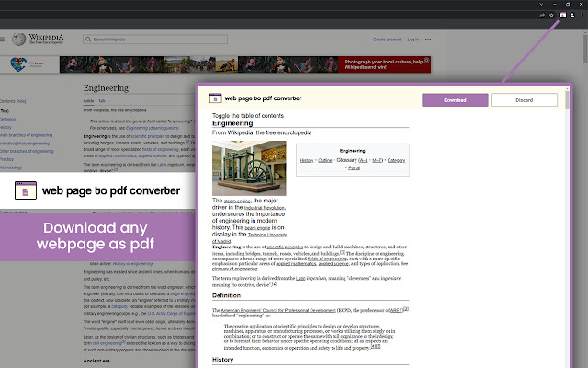The height and width of the screenshot is (368, 588).
Task: Click Download any webpage as pdf text
Action: tap(96, 236)
